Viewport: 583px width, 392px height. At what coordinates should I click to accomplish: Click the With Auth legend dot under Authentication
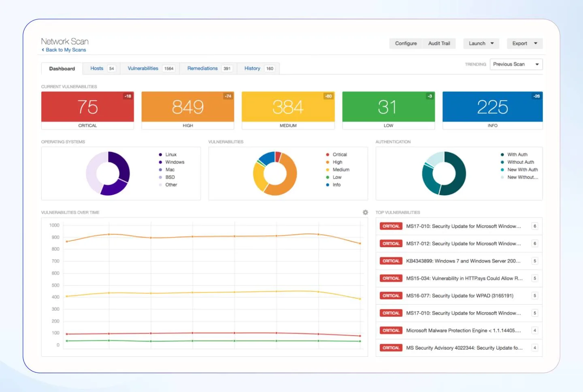(x=503, y=155)
